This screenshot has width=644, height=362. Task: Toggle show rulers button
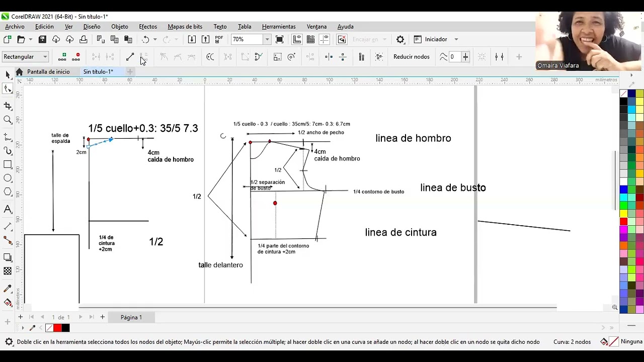(297, 39)
